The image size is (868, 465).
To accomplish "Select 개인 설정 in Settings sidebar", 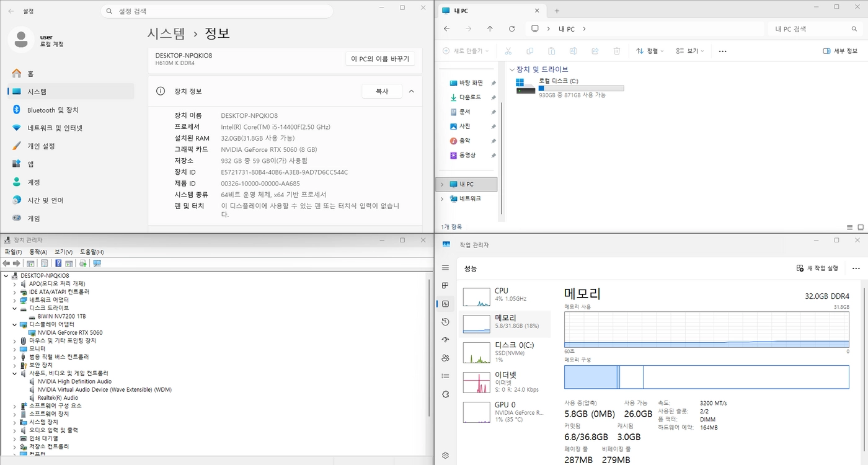I will [71, 146].
